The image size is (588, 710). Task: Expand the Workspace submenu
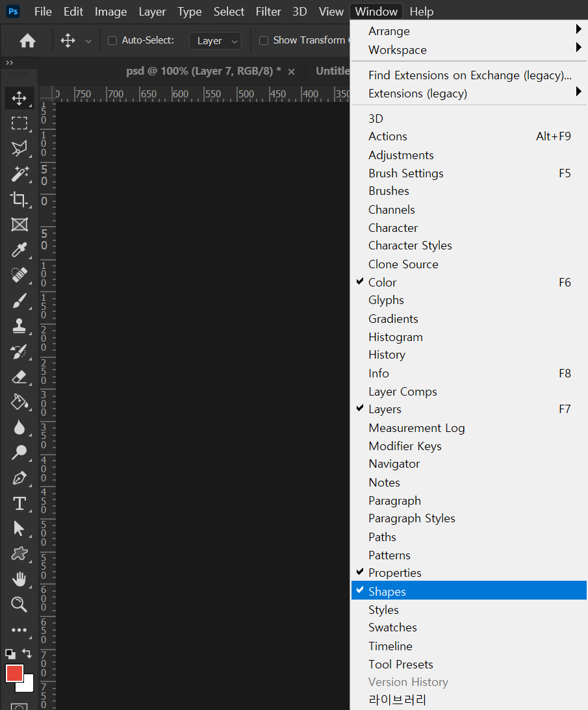(x=469, y=50)
